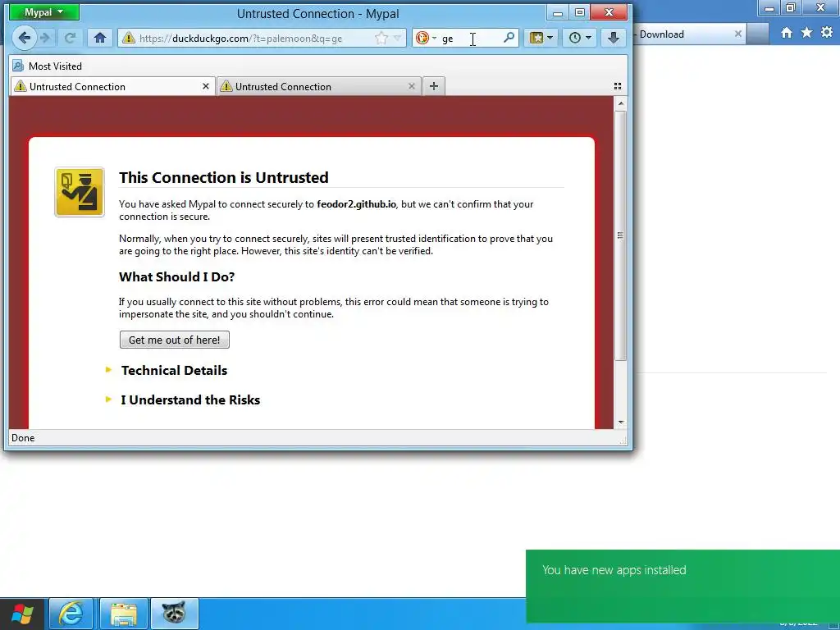The width and height of the screenshot is (840, 630).
Task: Click the 'You have new apps installed' notification
Action: (x=682, y=586)
